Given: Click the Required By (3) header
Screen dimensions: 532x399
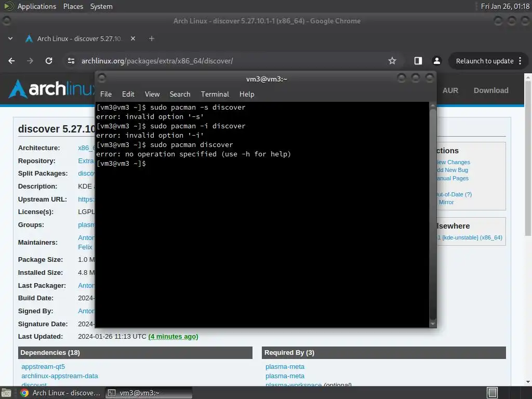Looking at the screenshot, I should click(x=384, y=353).
